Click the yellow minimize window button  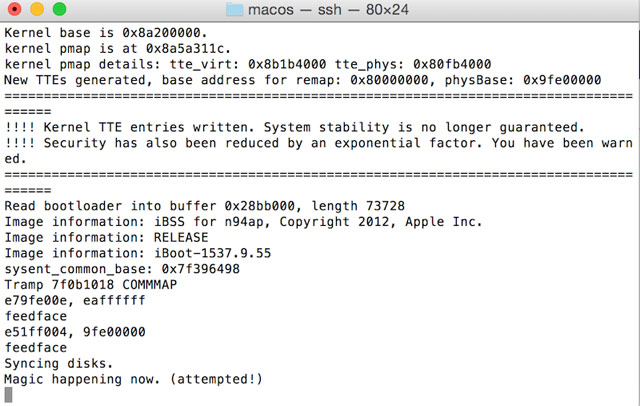point(35,11)
